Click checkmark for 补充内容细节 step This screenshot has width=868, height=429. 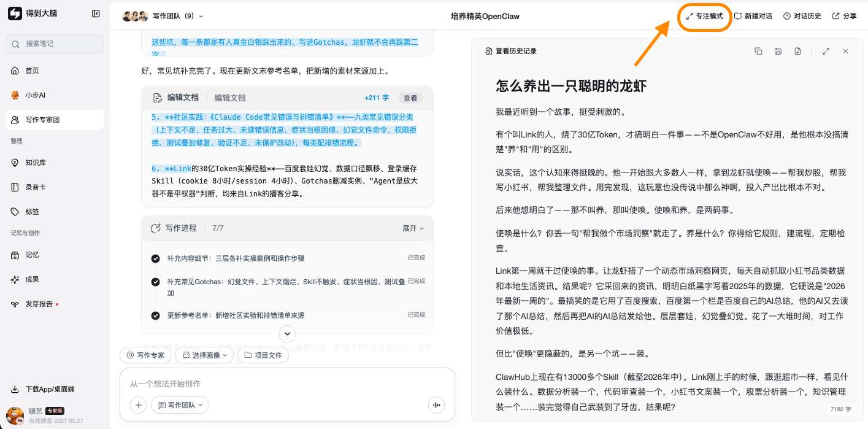click(x=156, y=258)
